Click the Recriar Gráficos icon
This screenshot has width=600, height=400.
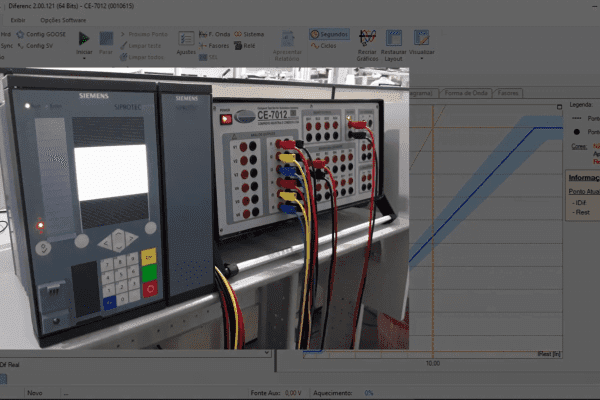368,38
